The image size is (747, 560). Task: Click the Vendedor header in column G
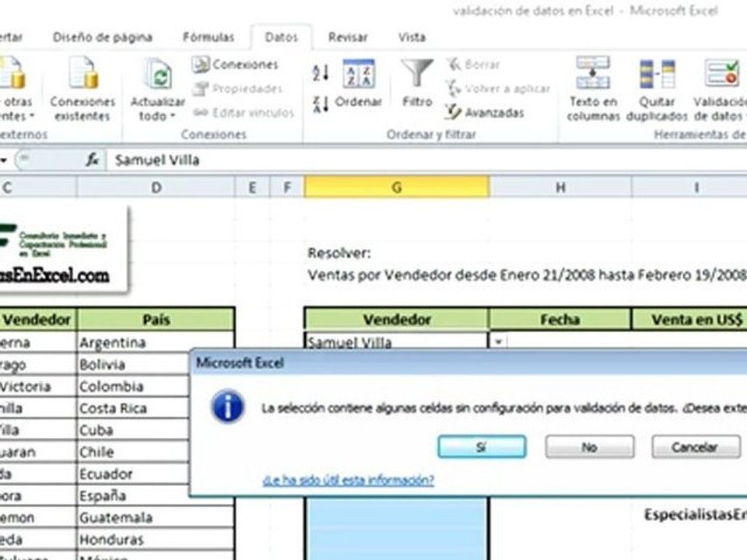(396, 320)
